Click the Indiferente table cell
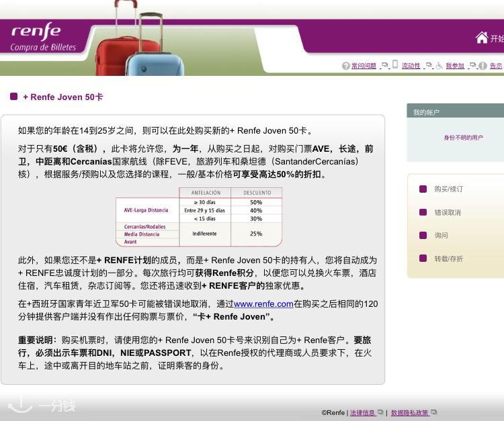504x421 pixels. point(204,234)
